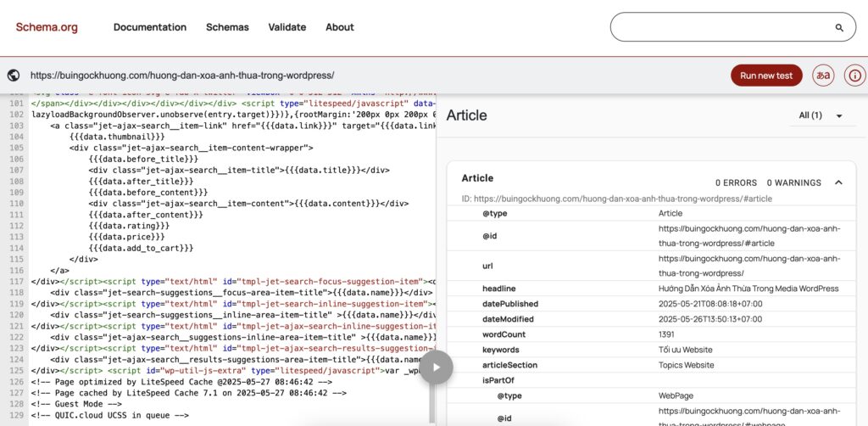Open the All (1) filter dropdown
The height and width of the screenshot is (426, 868).
point(821,115)
